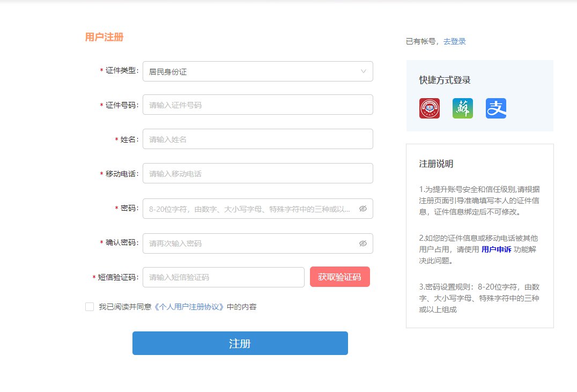Image resolution: width=577 pixels, height=392 pixels.
Task: Toggle visibility eye icon in 确认密码 field
Action: pyautogui.click(x=363, y=243)
